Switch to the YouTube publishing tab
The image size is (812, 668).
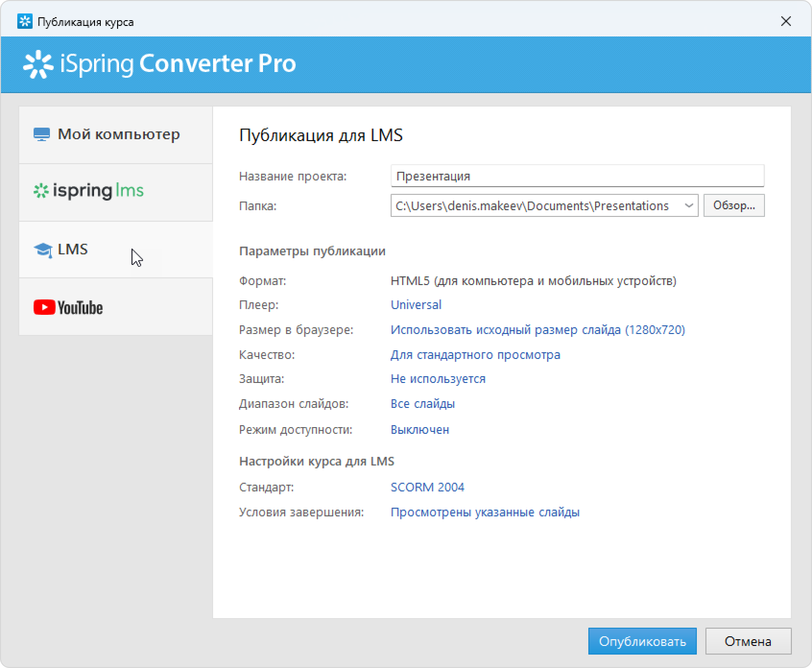[x=116, y=307]
